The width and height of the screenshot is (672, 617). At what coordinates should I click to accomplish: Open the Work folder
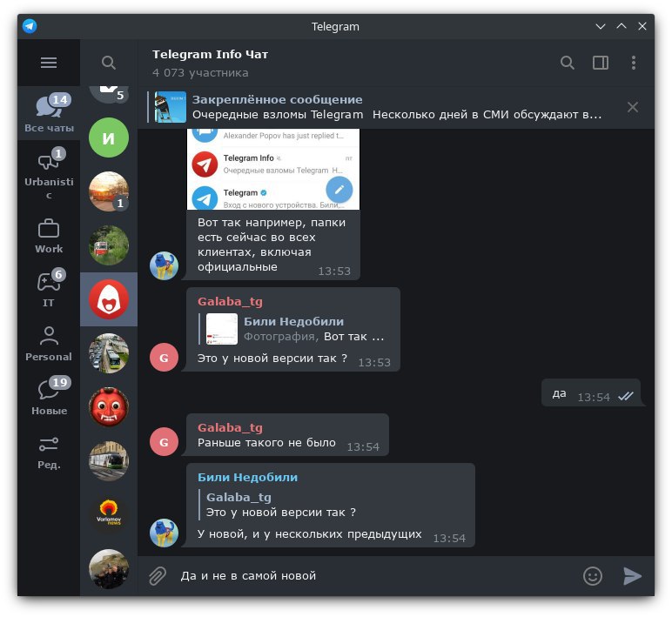[x=49, y=237]
